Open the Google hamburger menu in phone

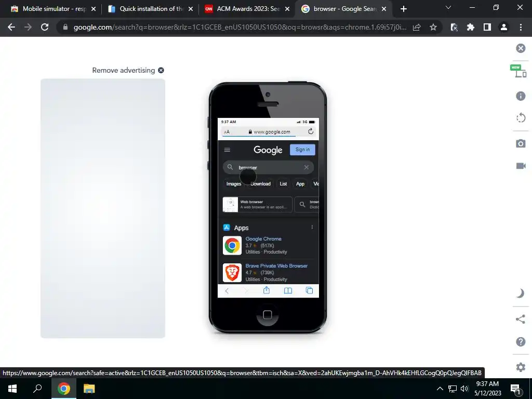pyautogui.click(x=227, y=150)
